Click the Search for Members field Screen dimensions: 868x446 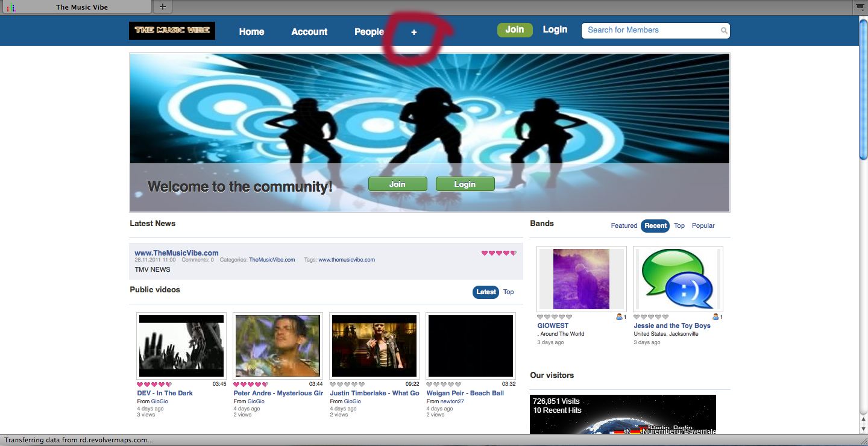[x=651, y=31]
